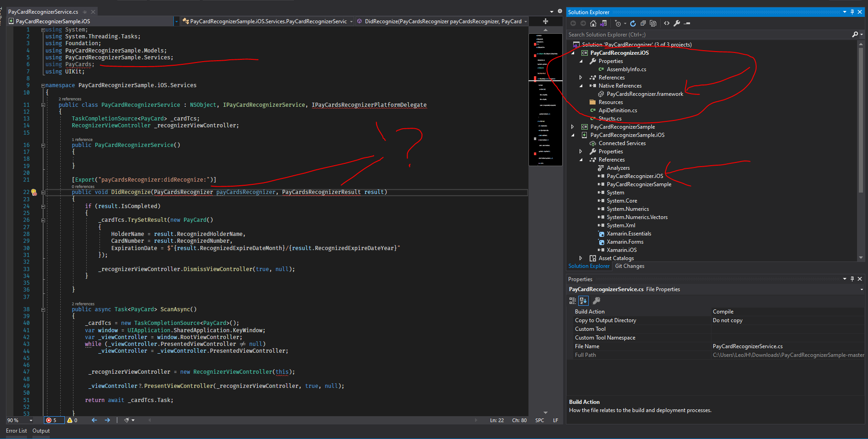
Task: Select PayCardsRecognizer.framework in tree
Action: pyautogui.click(x=645, y=94)
